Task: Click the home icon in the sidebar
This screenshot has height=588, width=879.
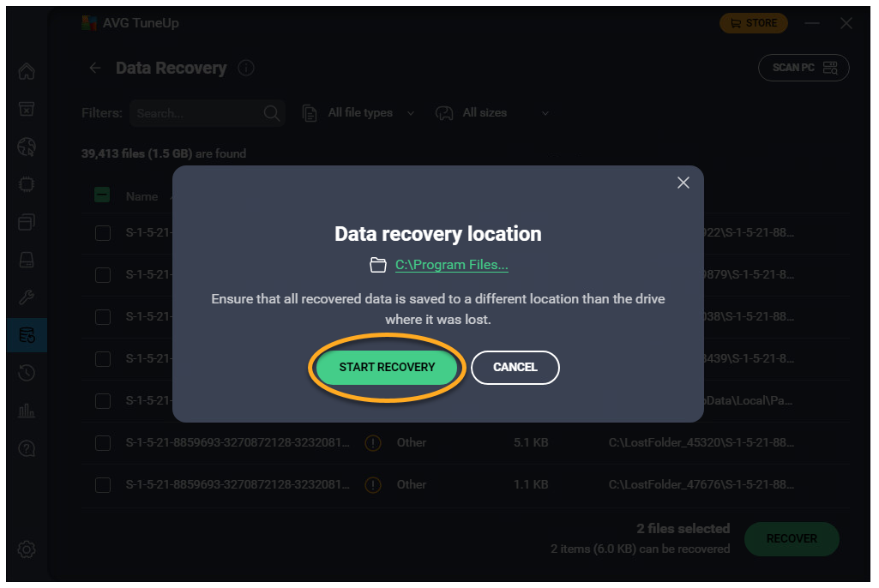Action: 27,71
